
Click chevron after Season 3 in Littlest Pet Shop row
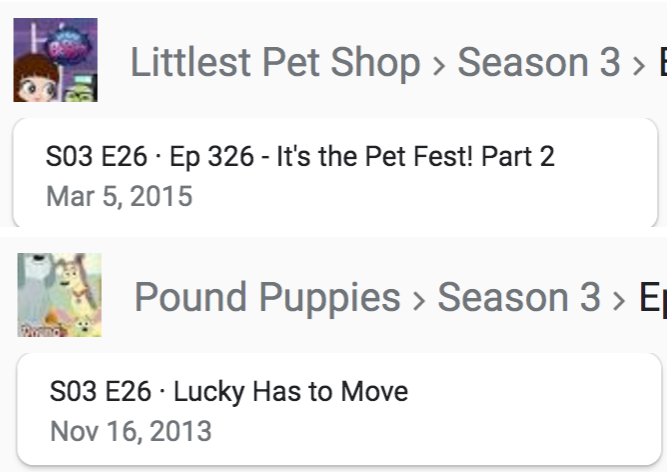(638, 65)
